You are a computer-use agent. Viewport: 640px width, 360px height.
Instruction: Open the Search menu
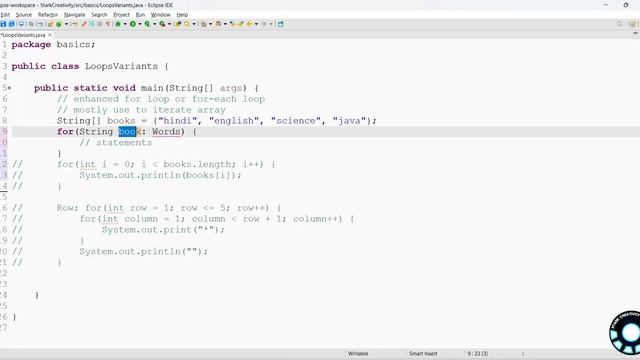click(x=99, y=15)
